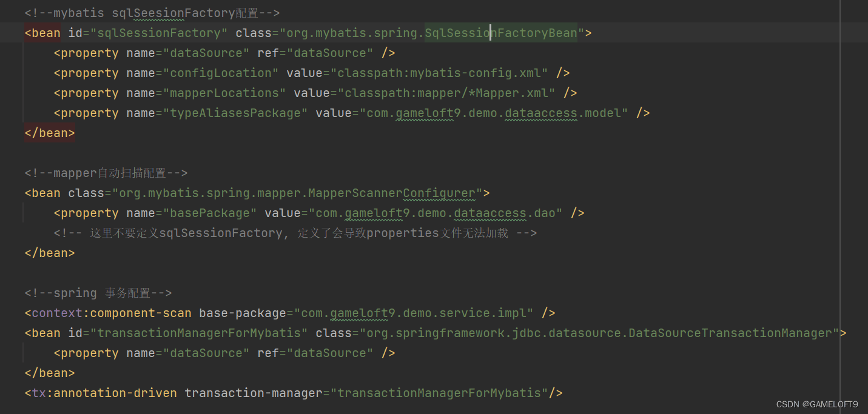Click the closing </bean> tag above tx:annotation-driven
The width and height of the screenshot is (868, 414).
coord(50,373)
